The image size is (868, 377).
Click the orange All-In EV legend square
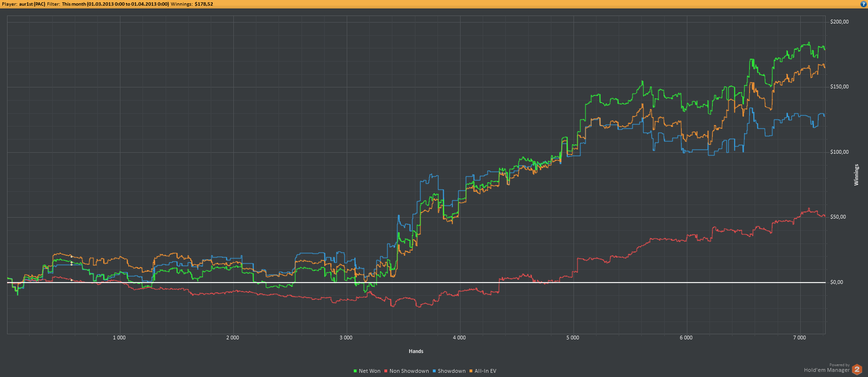(471, 371)
